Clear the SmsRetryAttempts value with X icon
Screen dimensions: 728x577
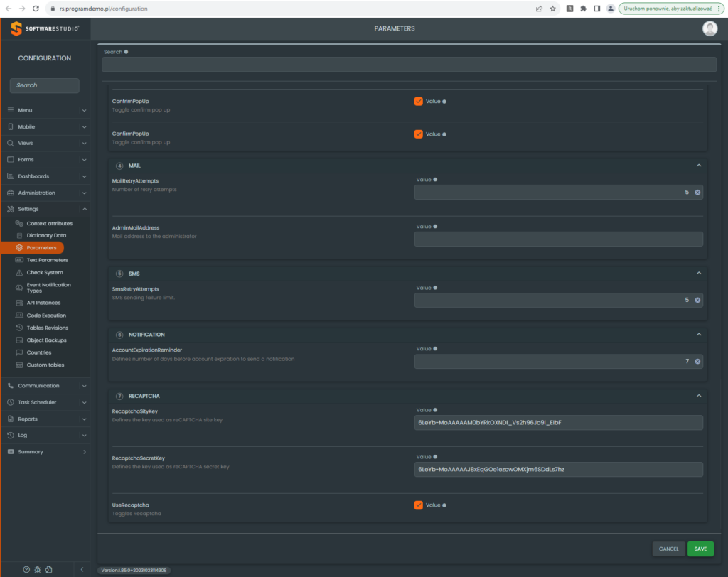point(697,301)
